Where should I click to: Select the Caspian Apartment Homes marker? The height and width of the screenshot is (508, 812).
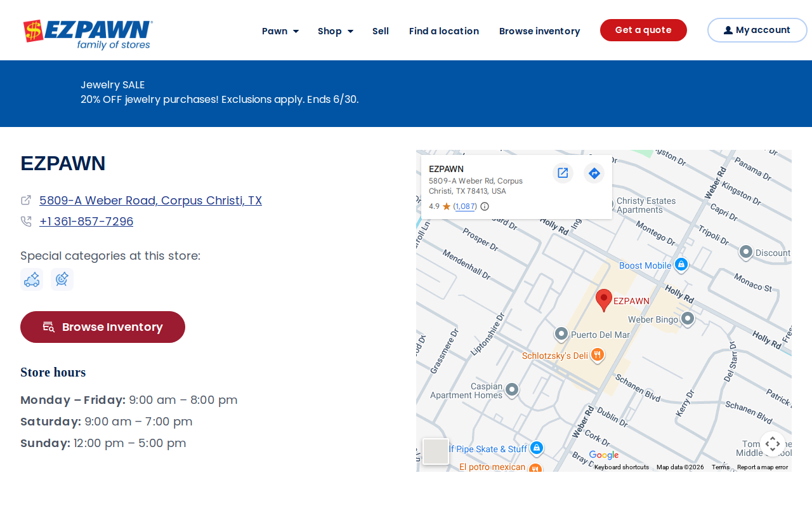coord(512,389)
